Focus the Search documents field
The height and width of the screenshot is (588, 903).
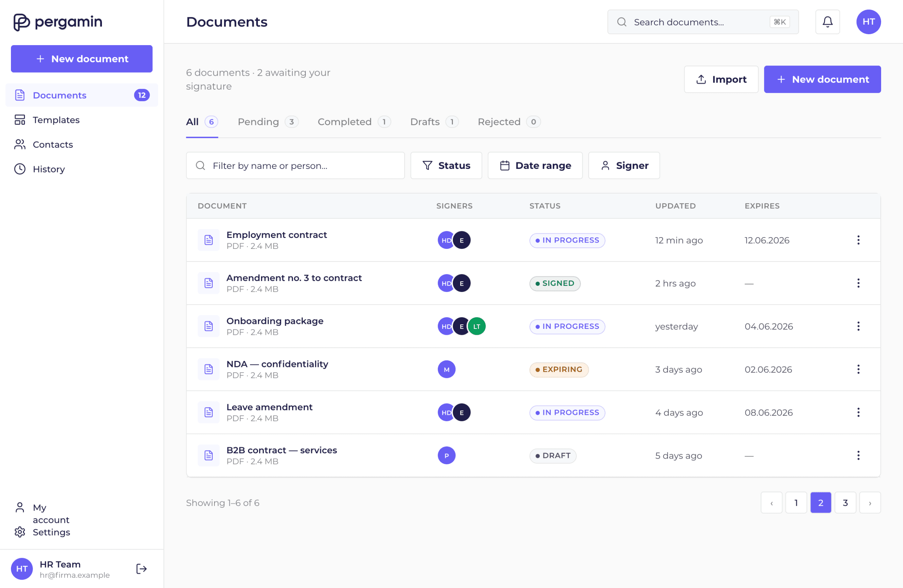click(x=703, y=22)
